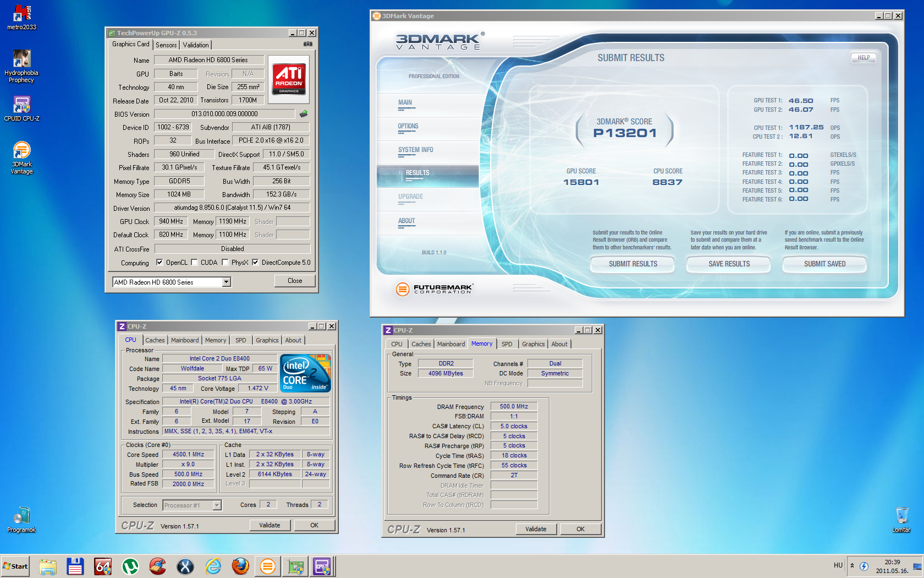Open Graphics tab in right CPU-Z window
Image resolution: width=924 pixels, height=578 pixels.
click(533, 344)
